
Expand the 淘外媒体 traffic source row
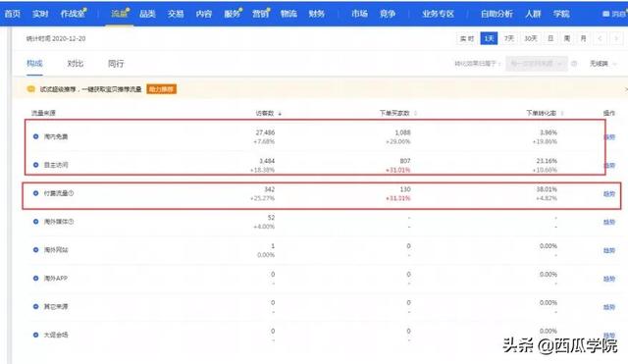[35, 222]
